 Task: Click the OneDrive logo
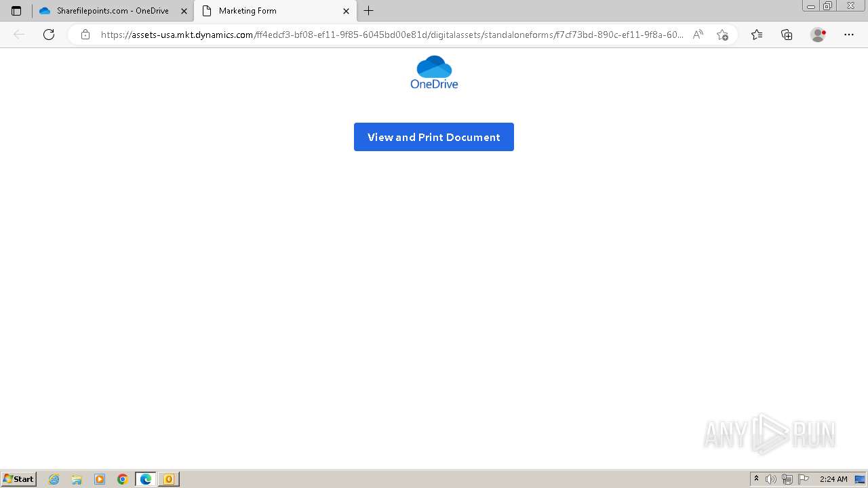434,73
